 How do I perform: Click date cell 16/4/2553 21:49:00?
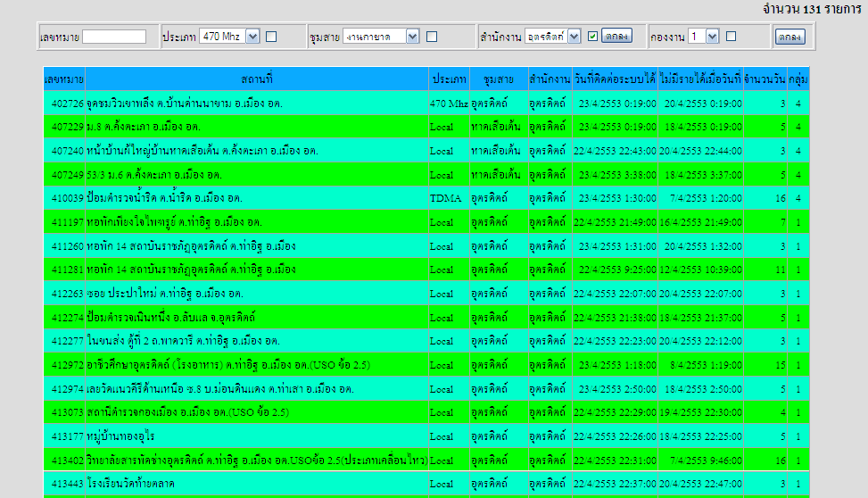[x=700, y=222]
